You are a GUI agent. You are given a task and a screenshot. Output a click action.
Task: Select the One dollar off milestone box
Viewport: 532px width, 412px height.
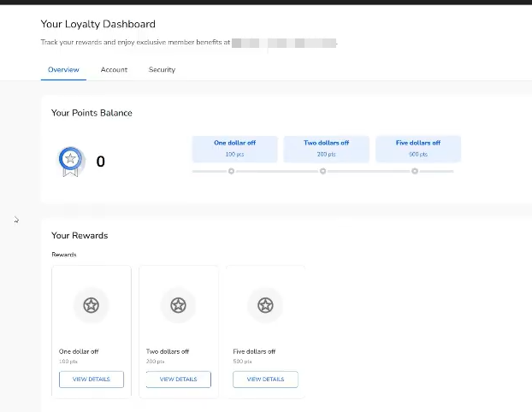coord(234,148)
